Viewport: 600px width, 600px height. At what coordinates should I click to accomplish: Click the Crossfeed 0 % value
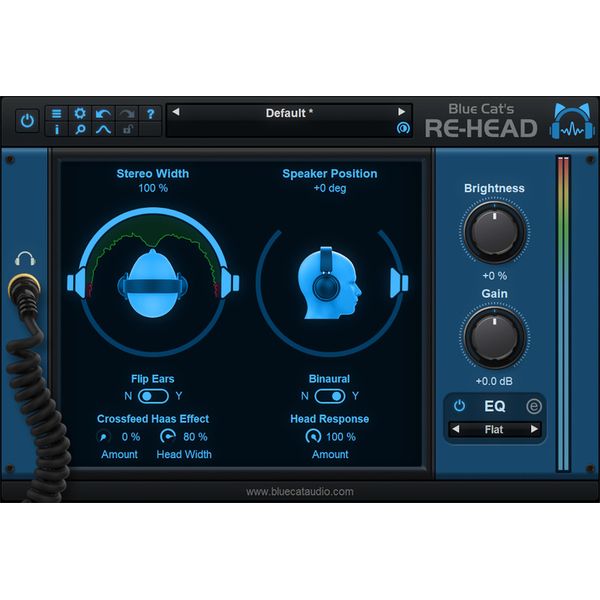131,437
